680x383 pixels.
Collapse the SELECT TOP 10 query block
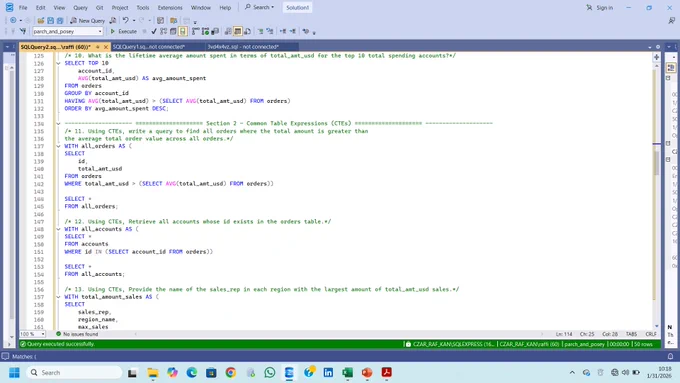pyautogui.click(x=58, y=63)
